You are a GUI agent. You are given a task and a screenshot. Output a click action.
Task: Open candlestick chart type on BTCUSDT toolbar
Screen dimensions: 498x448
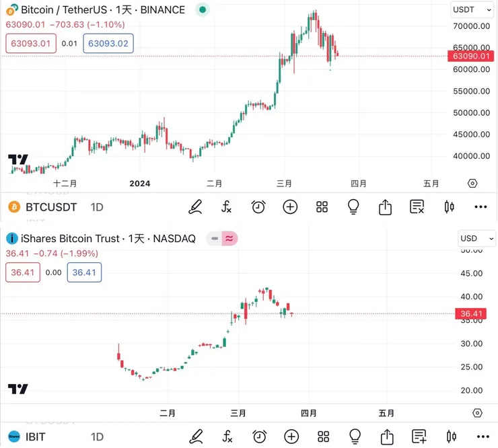(x=450, y=207)
